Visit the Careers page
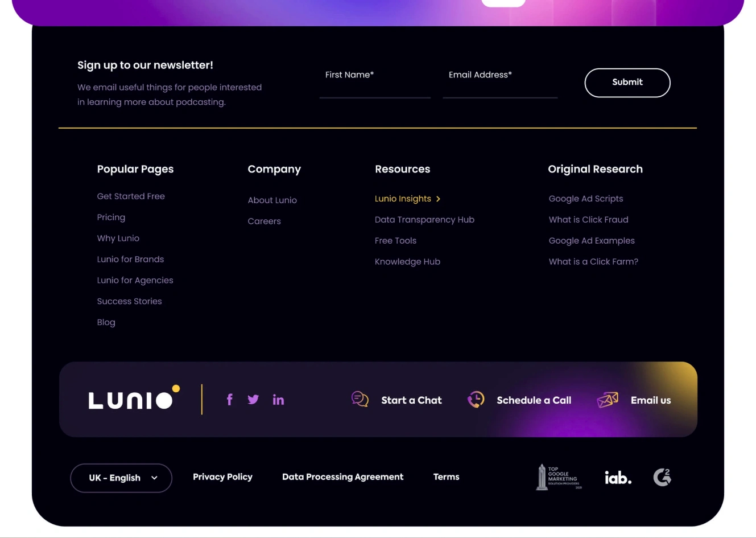Image resolution: width=756 pixels, height=538 pixels. pos(265,221)
